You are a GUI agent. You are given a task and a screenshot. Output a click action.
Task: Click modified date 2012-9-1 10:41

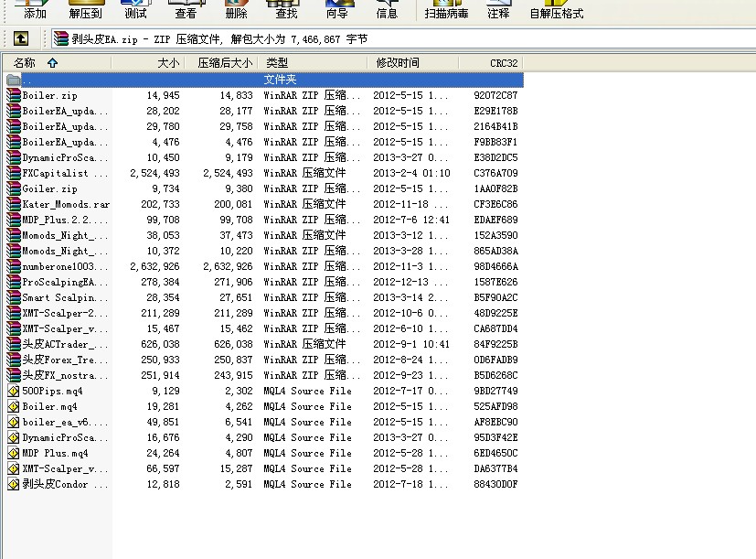click(x=411, y=344)
